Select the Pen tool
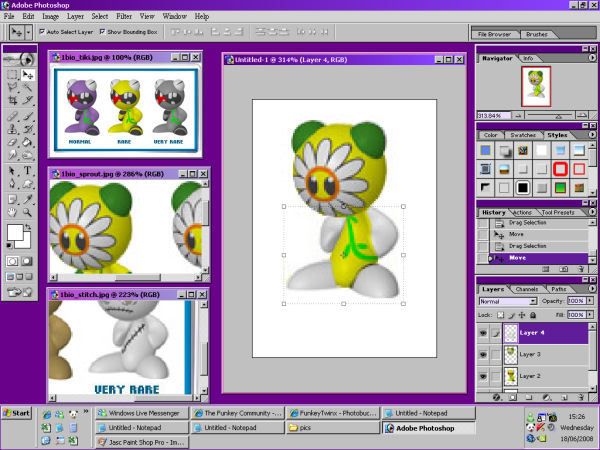Screen dimensions: 600x450 (x=13, y=184)
